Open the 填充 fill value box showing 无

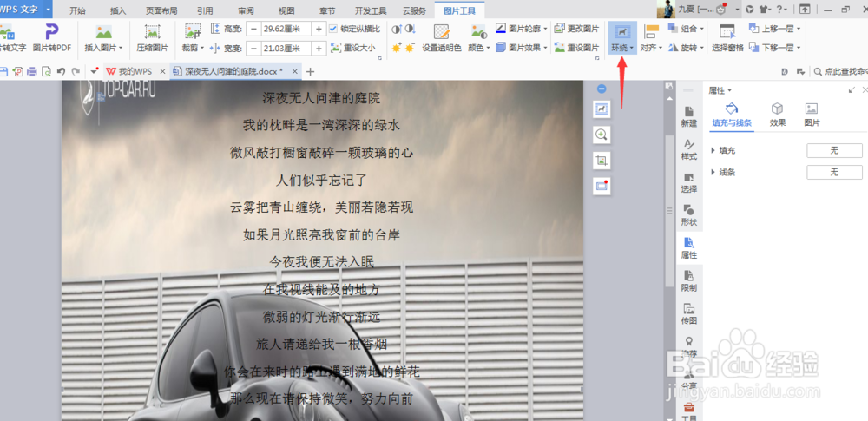(834, 151)
